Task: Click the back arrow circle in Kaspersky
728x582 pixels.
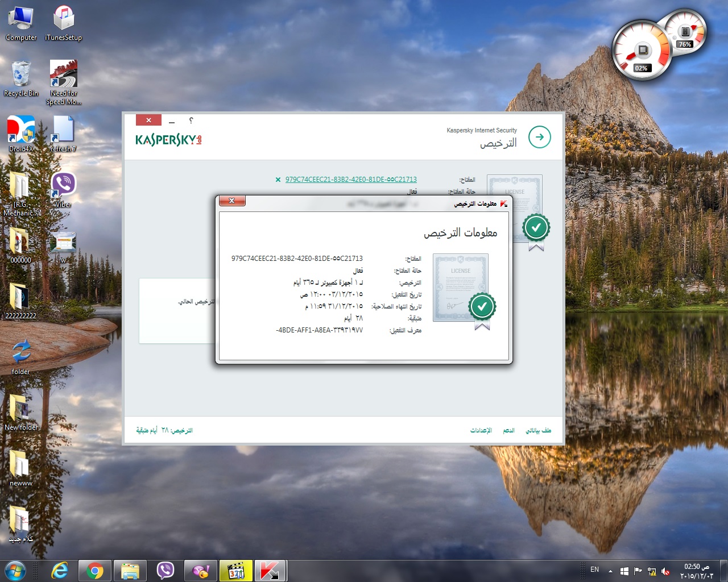Action: tap(539, 137)
